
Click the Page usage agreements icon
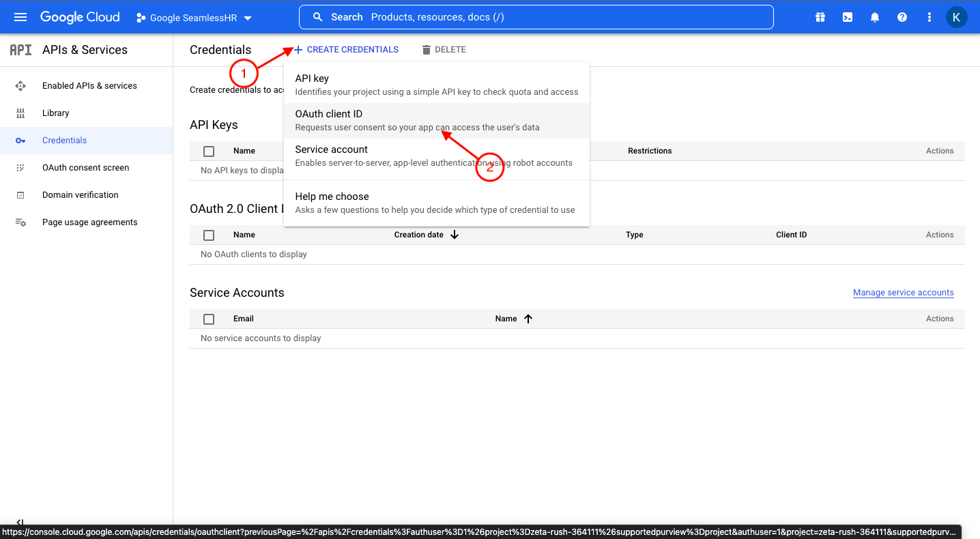[20, 222]
